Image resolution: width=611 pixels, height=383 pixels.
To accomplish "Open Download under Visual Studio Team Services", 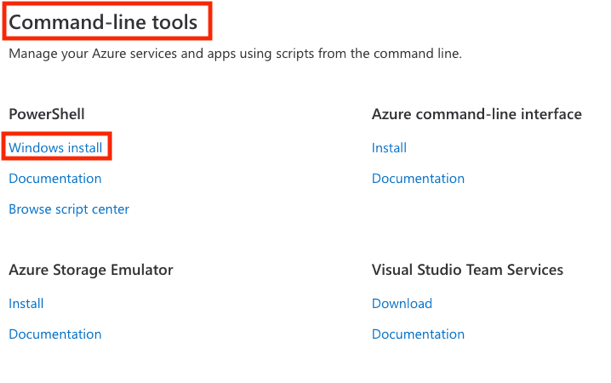I will (402, 304).
